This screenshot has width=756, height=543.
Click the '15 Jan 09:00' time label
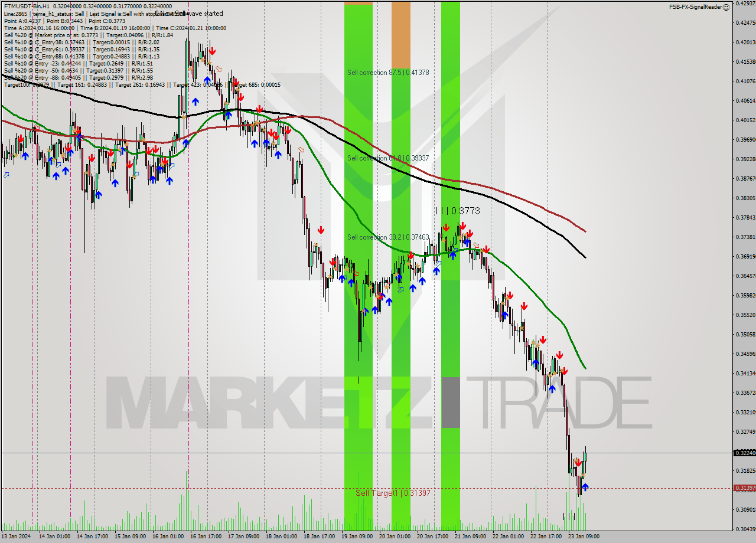click(130, 537)
